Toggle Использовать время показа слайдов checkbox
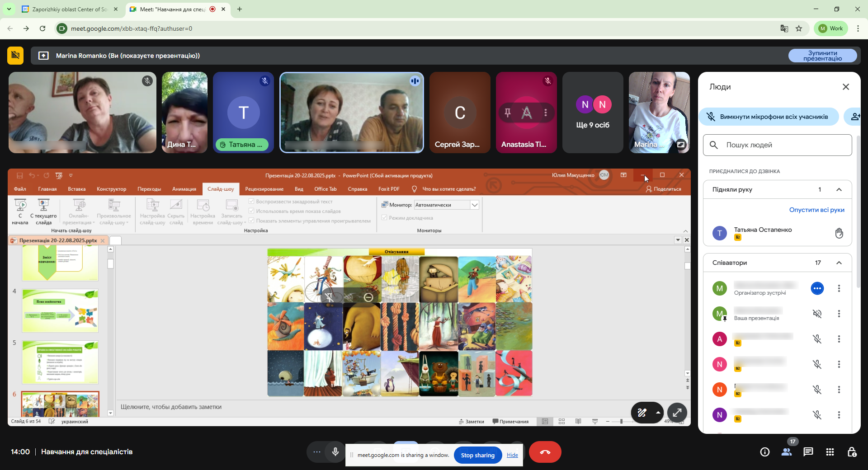This screenshot has width=868, height=470. pyautogui.click(x=251, y=211)
